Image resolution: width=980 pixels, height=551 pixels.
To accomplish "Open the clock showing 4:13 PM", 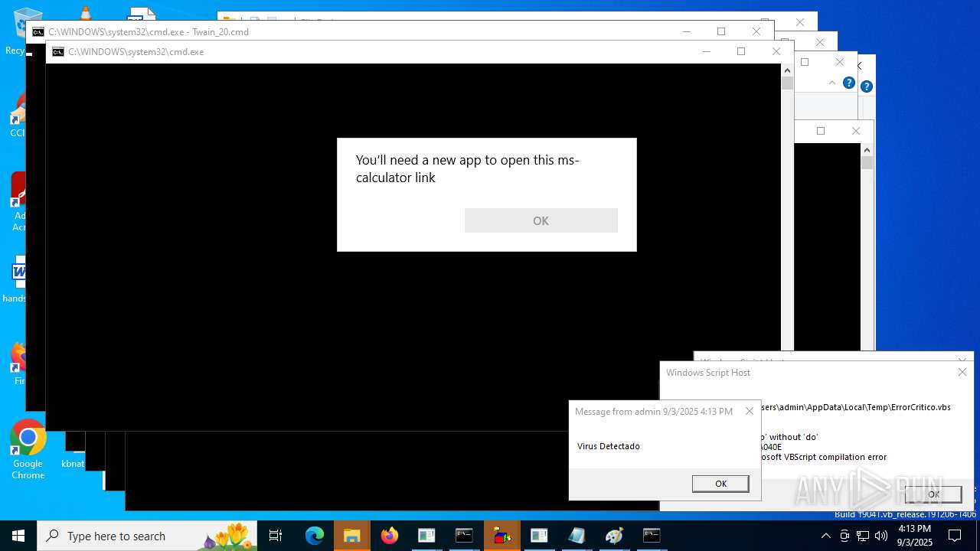I will click(915, 536).
